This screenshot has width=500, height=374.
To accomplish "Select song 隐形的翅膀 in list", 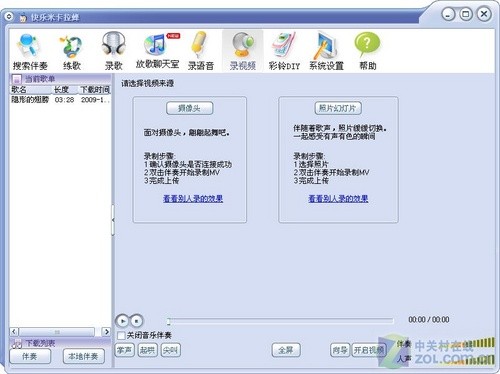I will click(x=60, y=99).
